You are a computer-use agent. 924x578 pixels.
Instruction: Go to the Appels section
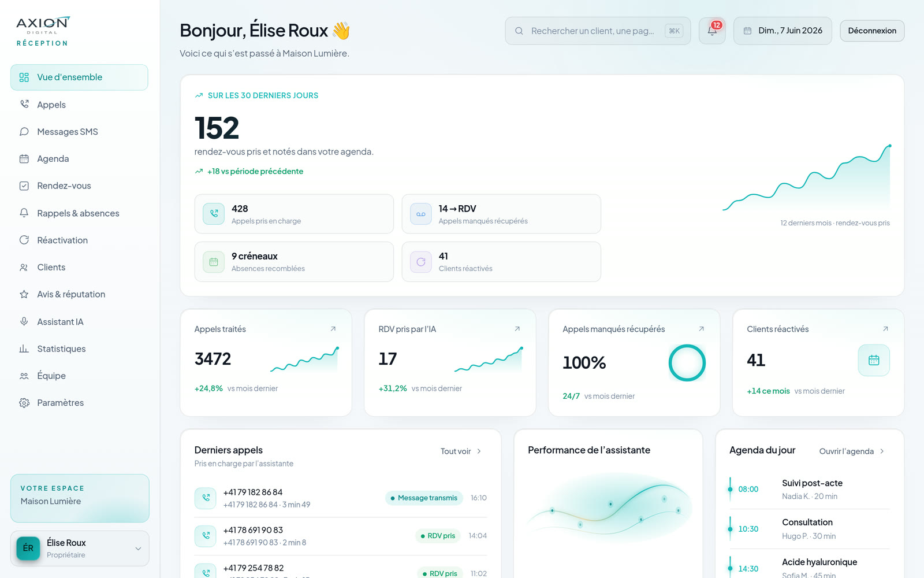click(x=79, y=105)
